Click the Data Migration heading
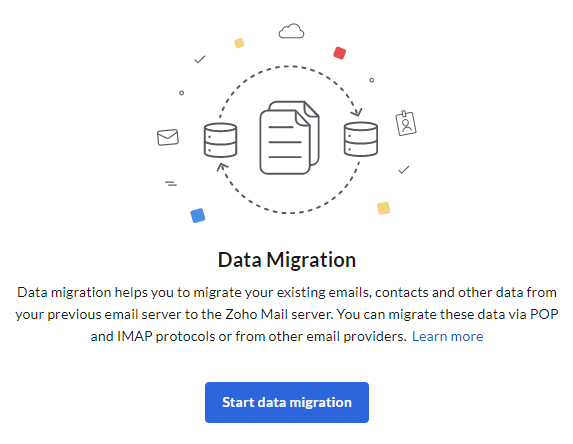The image size is (573, 444). click(287, 260)
